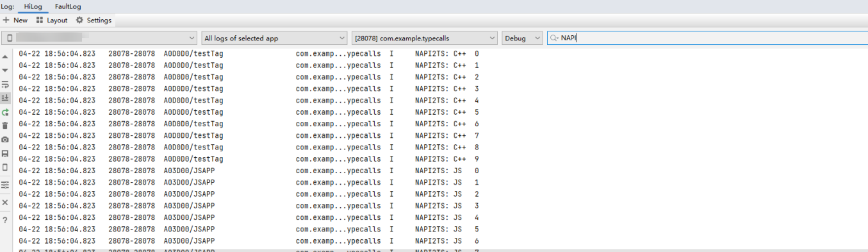
Task: Take a device screenshot with camera icon
Action: (x=5, y=140)
